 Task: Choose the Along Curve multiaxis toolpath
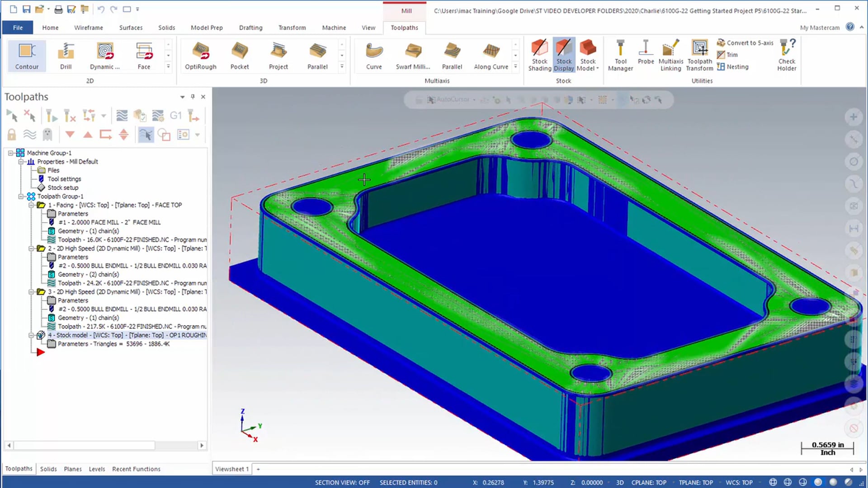point(491,56)
